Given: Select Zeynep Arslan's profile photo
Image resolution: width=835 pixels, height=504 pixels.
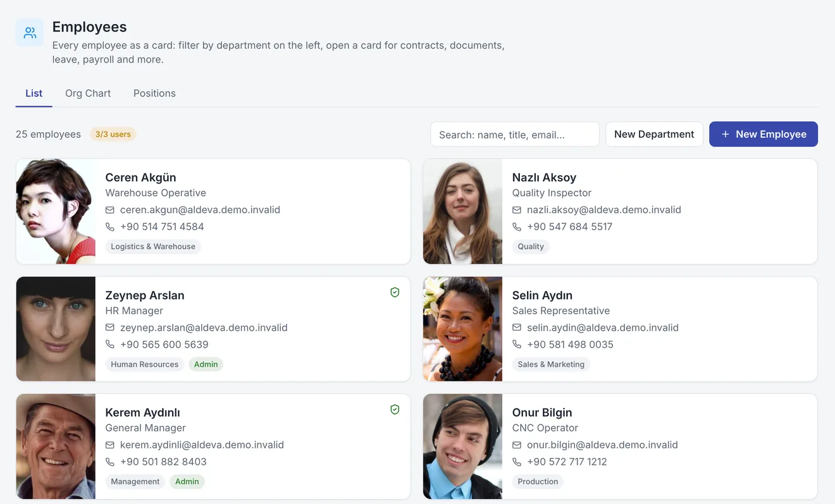Looking at the screenshot, I should point(56,329).
